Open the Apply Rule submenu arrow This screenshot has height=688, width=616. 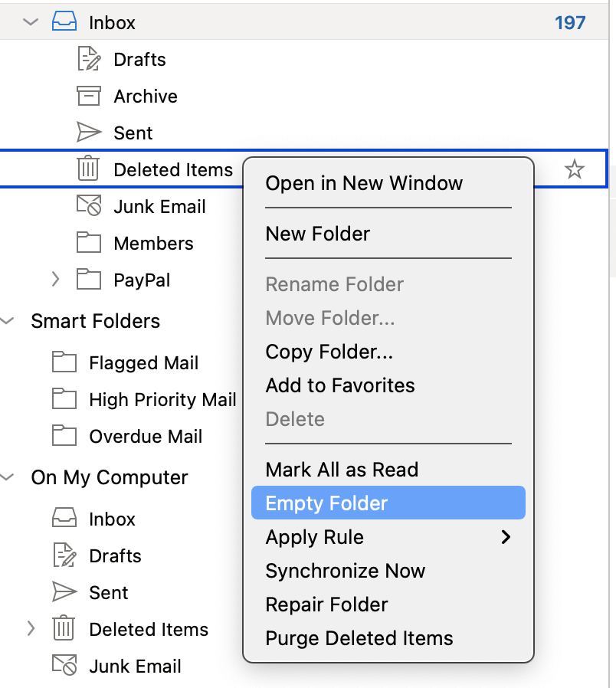tap(506, 537)
